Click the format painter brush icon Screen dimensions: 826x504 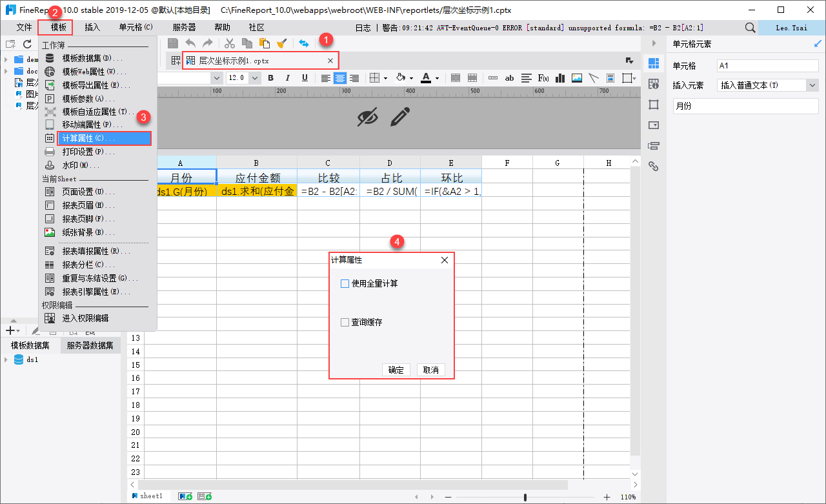[281, 43]
